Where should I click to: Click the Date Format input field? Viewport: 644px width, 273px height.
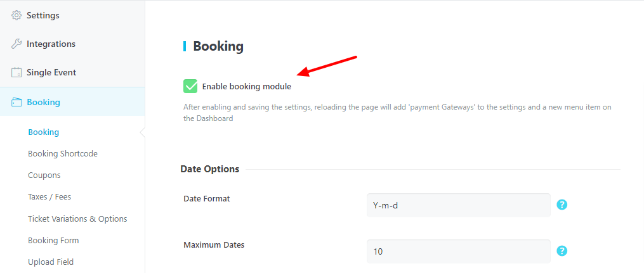pos(458,205)
